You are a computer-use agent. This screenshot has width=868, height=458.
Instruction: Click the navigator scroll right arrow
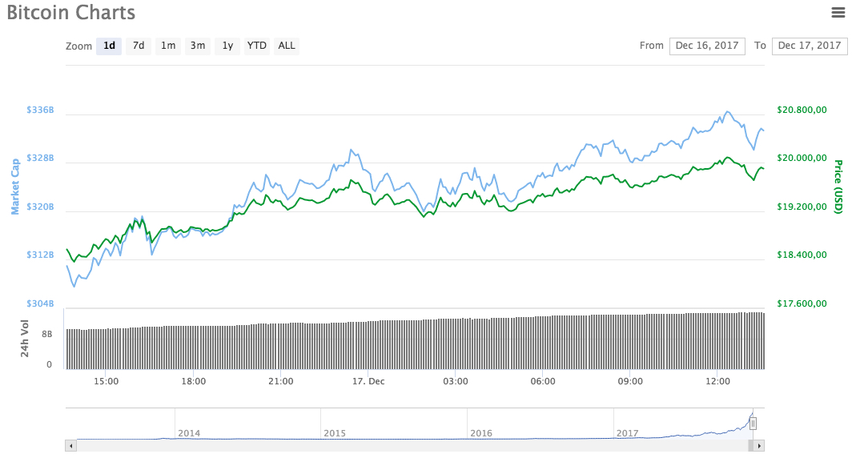tap(759, 445)
